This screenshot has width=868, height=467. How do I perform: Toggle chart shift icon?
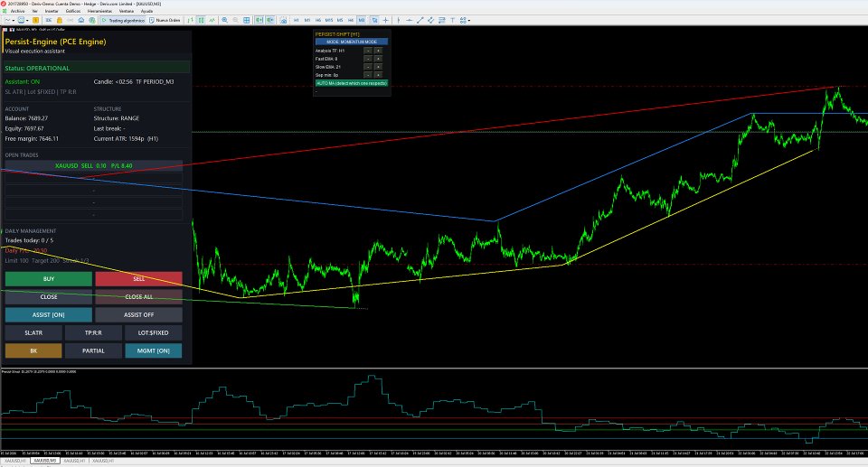point(269,20)
